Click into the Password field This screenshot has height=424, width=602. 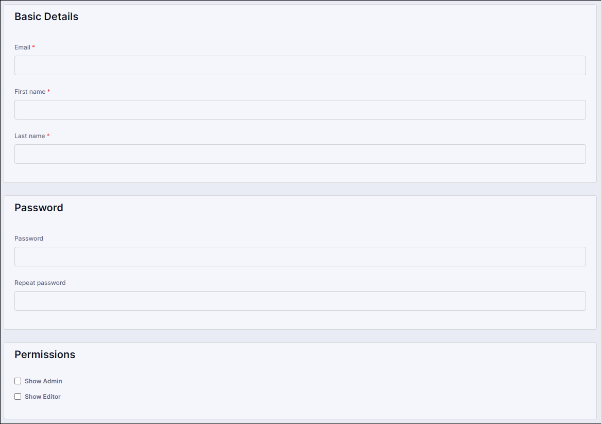300,257
